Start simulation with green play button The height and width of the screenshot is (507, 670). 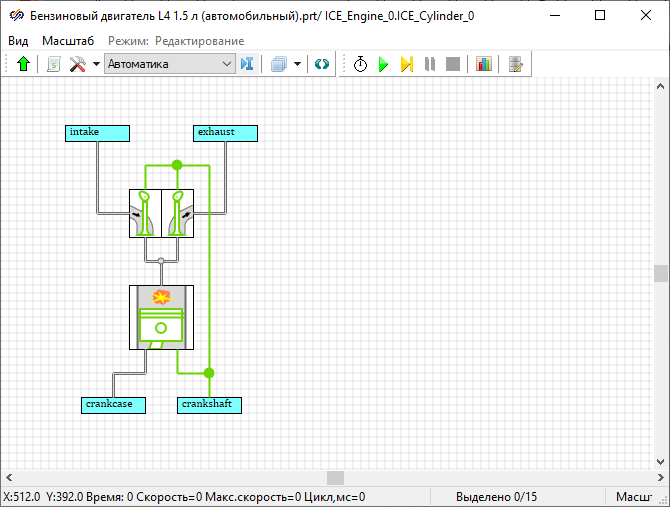point(383,64)
